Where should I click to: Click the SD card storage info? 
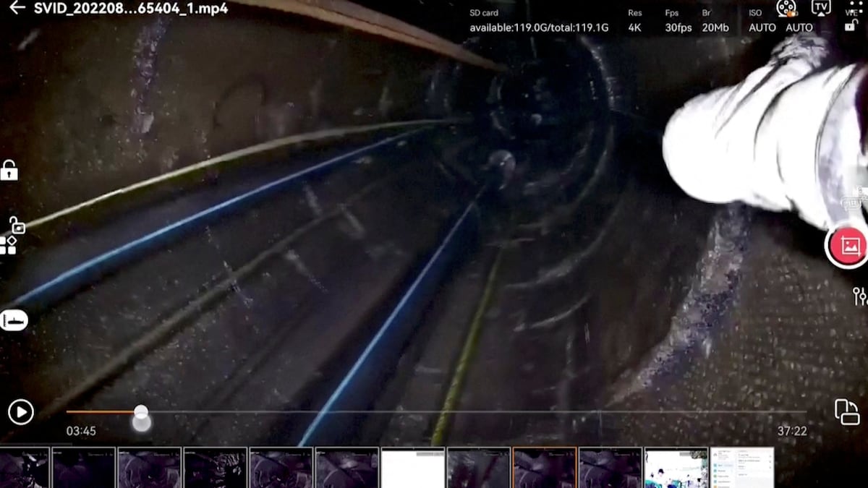pos(538,21)
